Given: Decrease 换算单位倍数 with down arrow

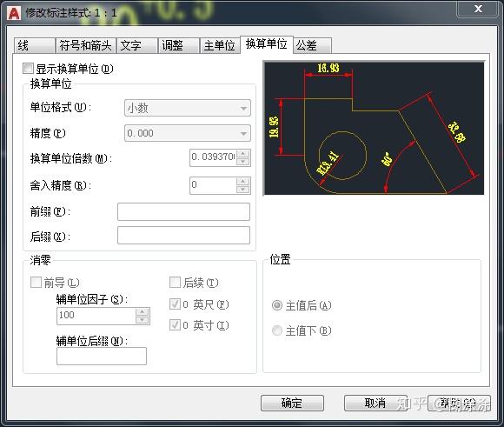Looking at the screenshot, I should click(x=243, y=162).
